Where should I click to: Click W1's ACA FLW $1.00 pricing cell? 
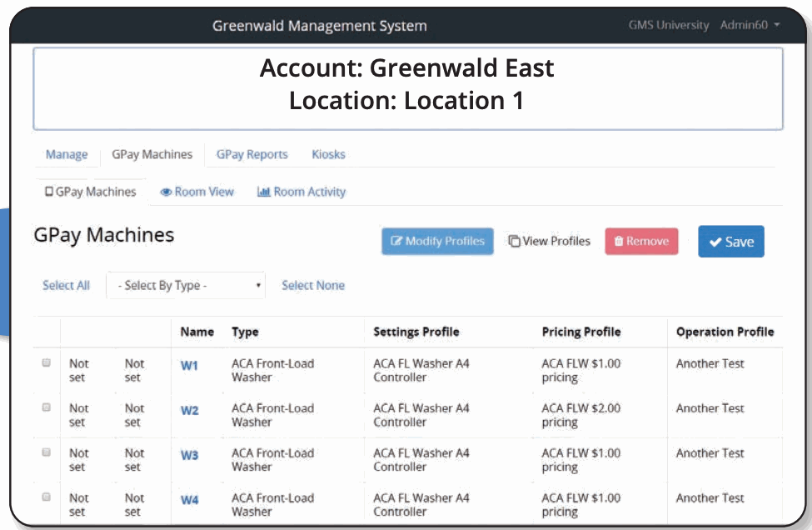581,371
